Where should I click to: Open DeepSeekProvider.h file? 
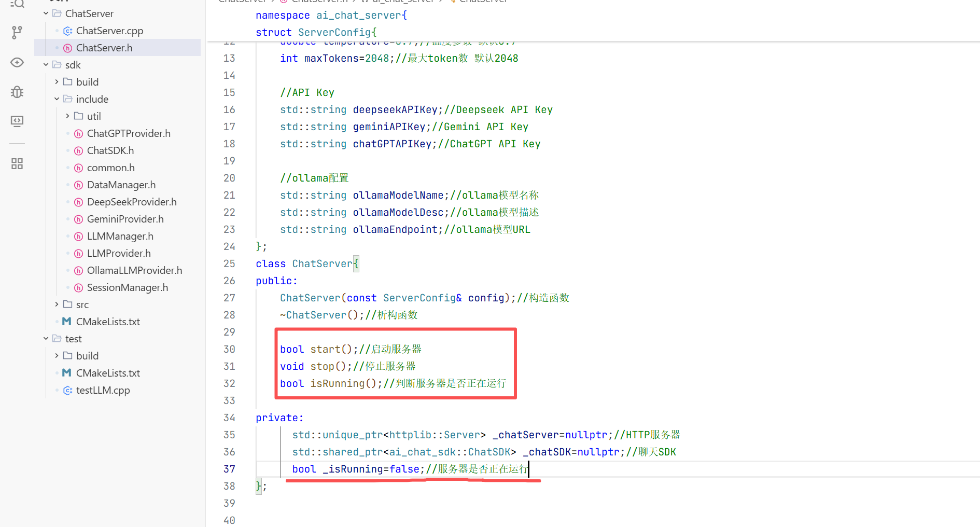132,202
